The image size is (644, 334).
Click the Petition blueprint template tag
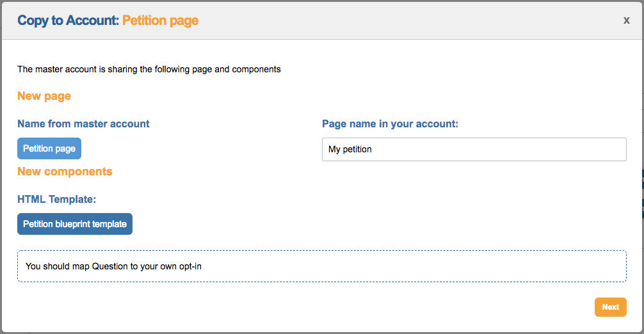(75, 224)
